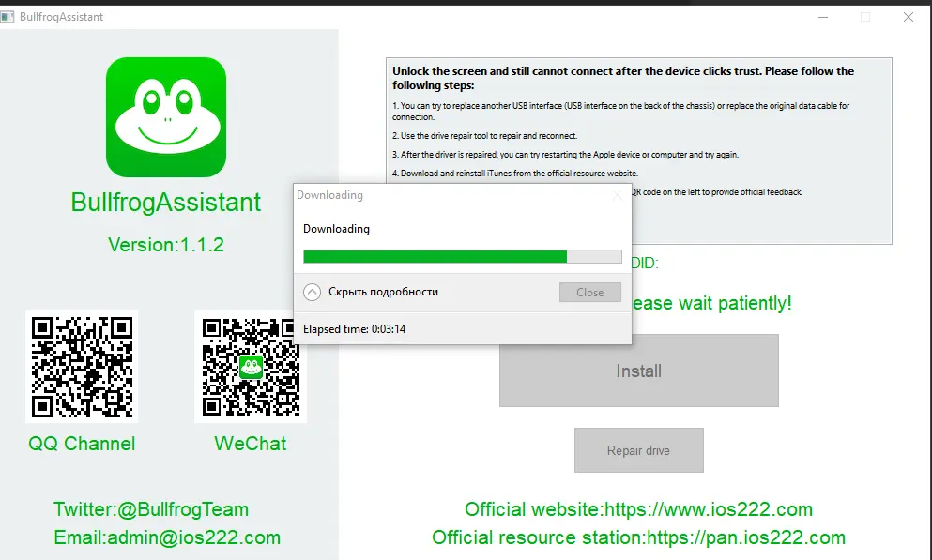Minimize the BullfrogAssistant window
Image resolution: width=932 pixels, height=560 pixels.
(823, 17)
